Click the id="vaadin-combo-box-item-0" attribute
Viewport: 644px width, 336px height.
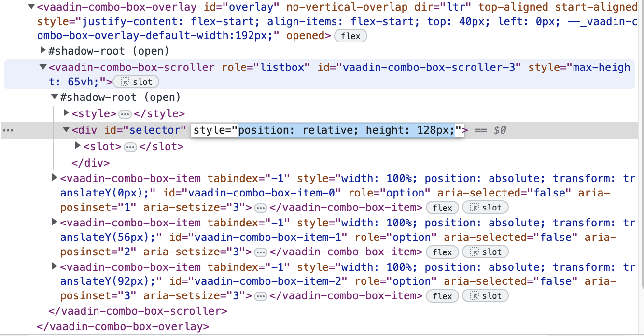[252, 193]
